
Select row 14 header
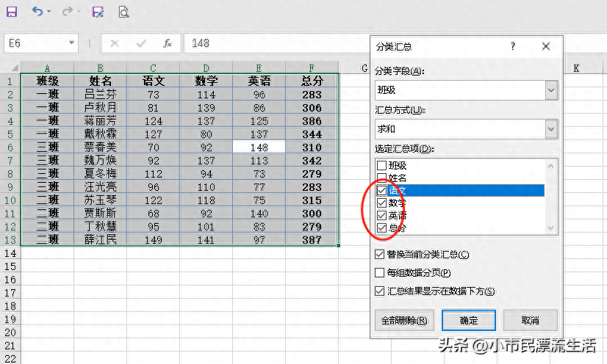(10, 253)
